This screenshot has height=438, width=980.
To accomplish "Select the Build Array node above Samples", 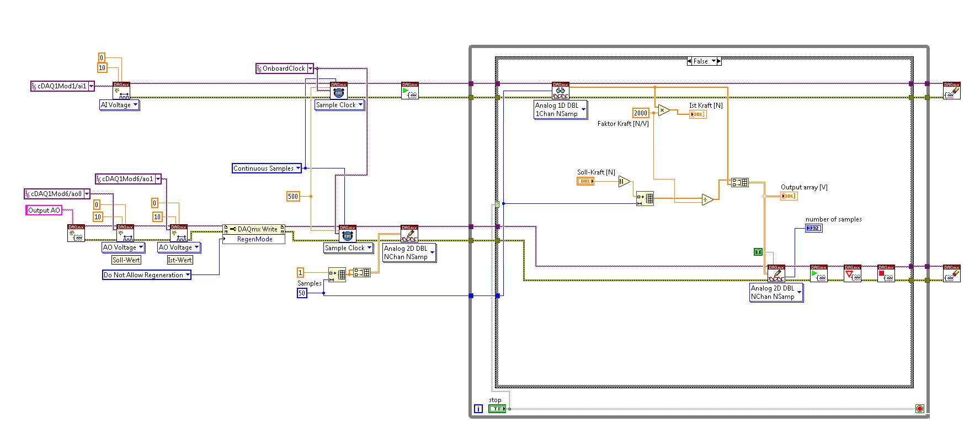I will click(x=362, y=272).
